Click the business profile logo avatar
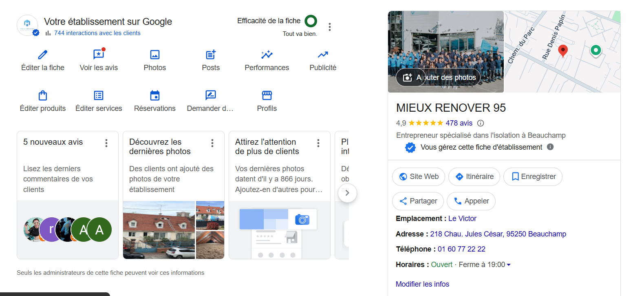 pos(27,25)
